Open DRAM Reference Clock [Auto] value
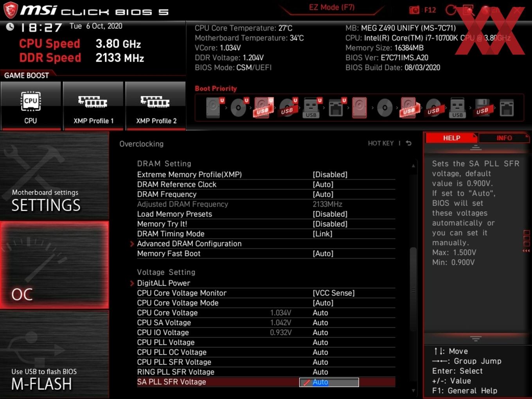 323,184
